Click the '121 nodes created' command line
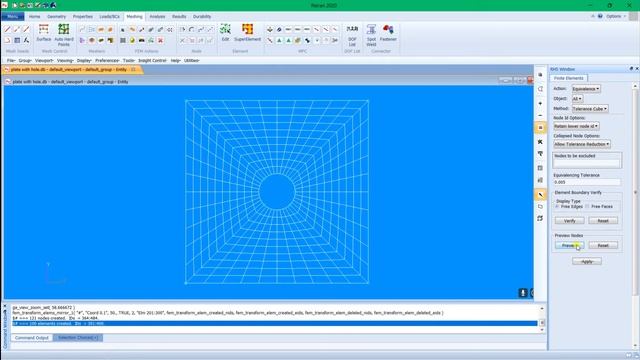This screenshot has height=360, width=640. pyautogui.click(x=55, y=318)
